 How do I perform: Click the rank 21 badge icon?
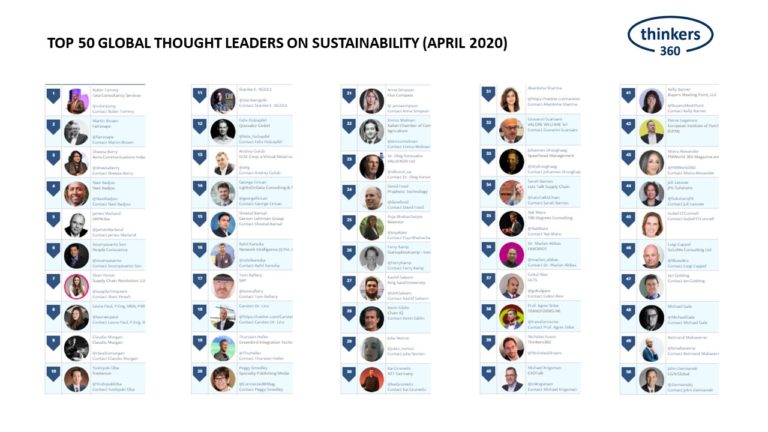[x=349, y=95]
